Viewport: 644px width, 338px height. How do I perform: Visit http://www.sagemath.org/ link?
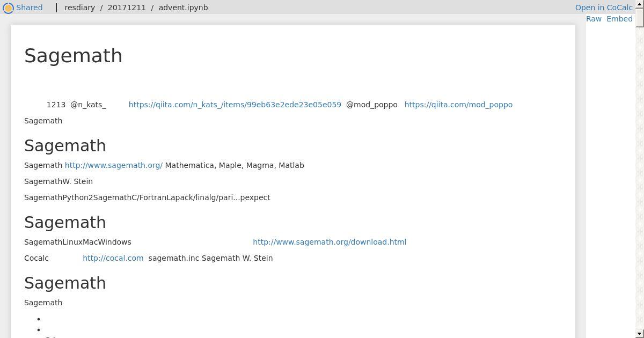pos(113,165)
